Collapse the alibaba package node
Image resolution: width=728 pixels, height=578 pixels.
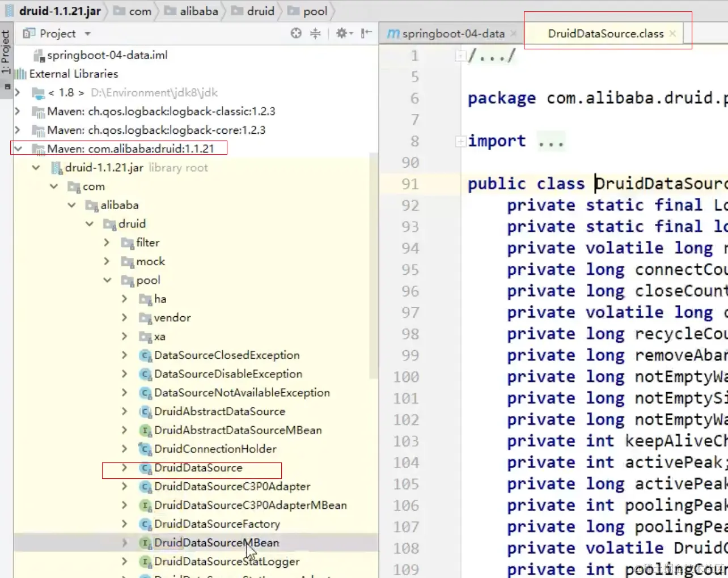[x=71, y=205]
